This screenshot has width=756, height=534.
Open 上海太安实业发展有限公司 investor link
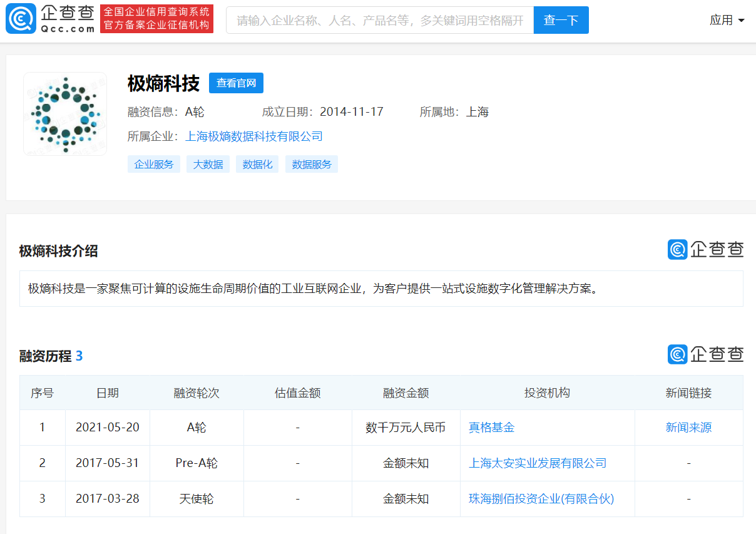(538, 463)
